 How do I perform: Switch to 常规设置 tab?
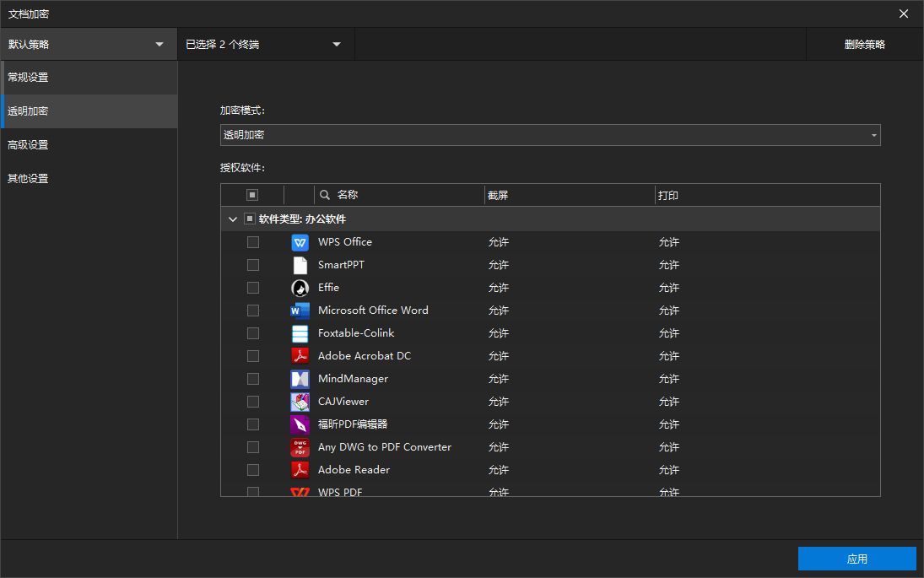pos(89,77)
